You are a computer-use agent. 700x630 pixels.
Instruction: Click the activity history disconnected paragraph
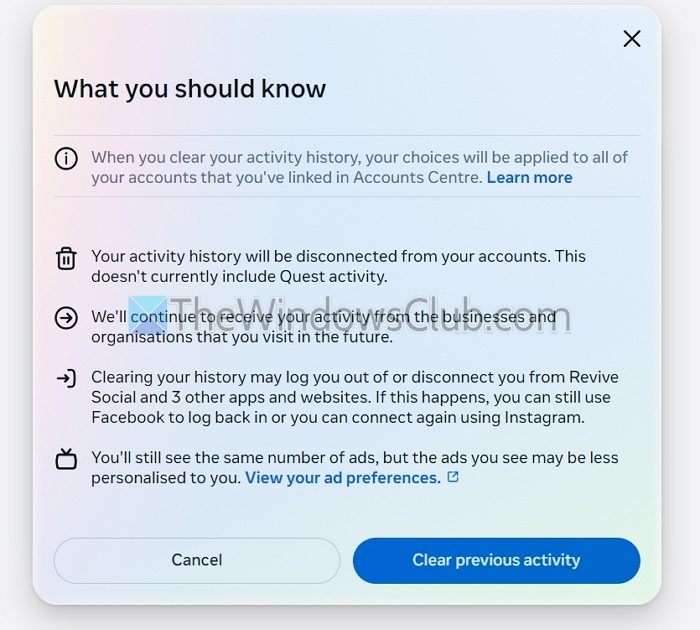338,267
